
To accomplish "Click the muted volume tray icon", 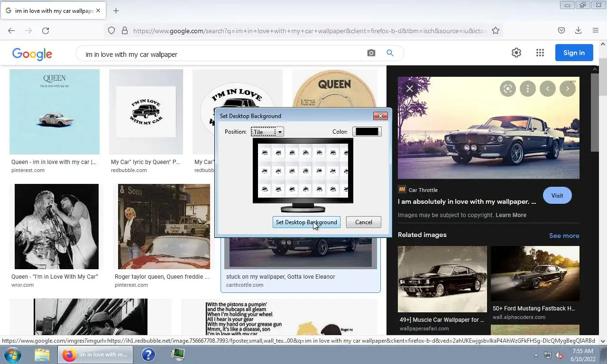I will (559, 355).
